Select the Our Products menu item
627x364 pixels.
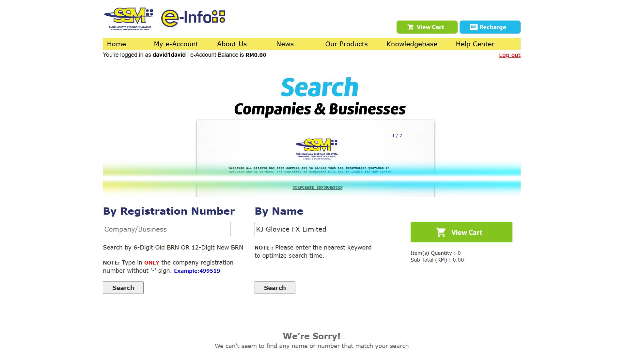[x=346, y=44]
